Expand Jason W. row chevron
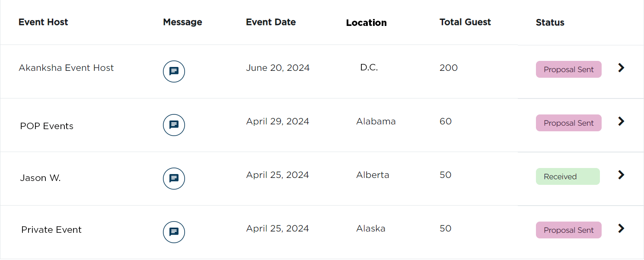Screen dimensions: 644x260 pos(621,175)
